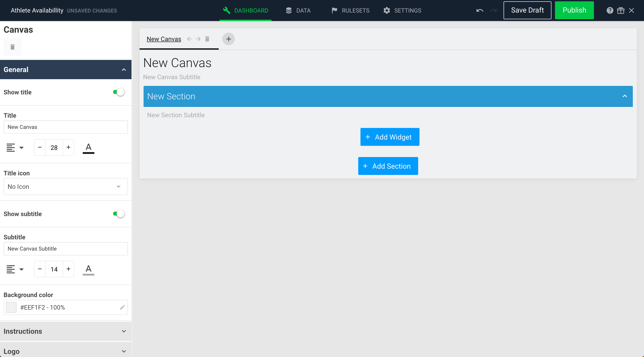The width and height of the screenshot is (644, 357).
Task: Click the redo arrow icon
Action: point(493,10)
